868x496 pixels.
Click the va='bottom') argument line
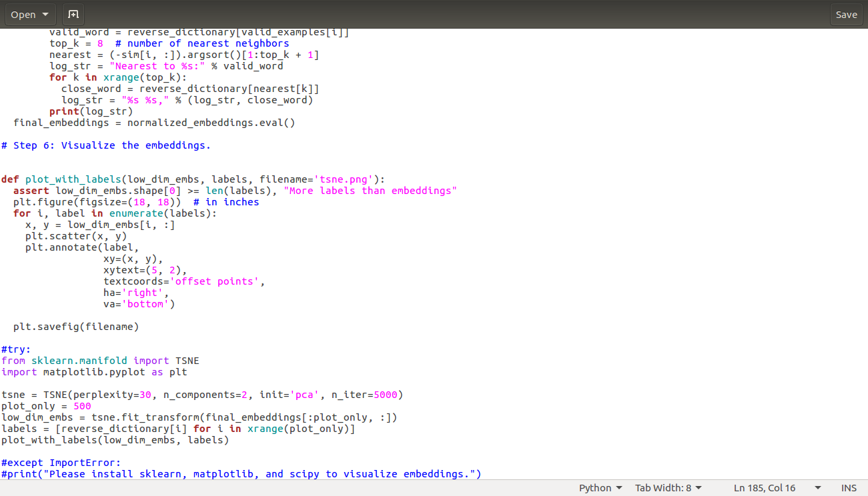coord(139,304)
